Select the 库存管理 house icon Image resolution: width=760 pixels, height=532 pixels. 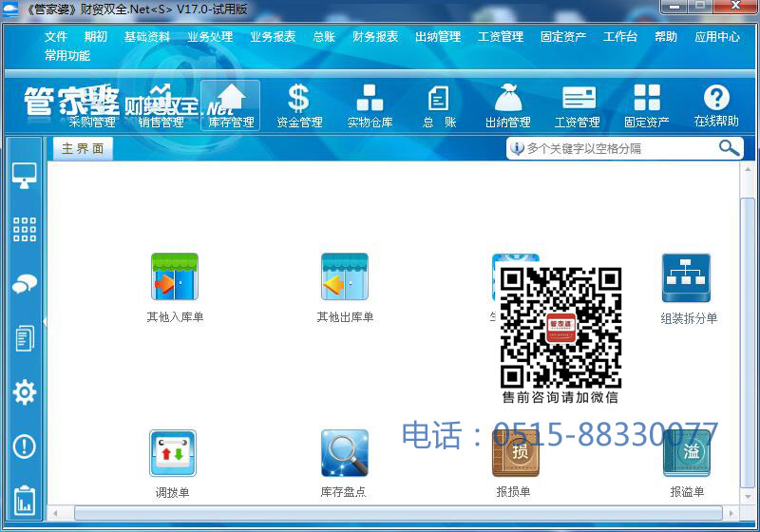click(231, 105)
